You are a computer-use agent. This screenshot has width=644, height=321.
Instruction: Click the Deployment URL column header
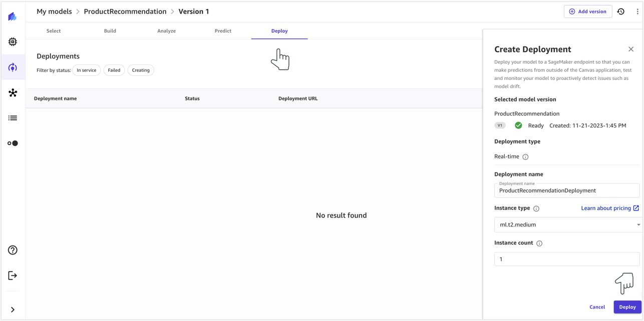coord(298,98)
